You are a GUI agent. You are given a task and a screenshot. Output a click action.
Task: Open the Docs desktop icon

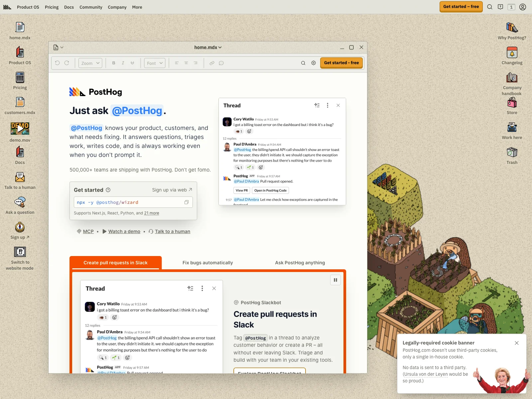click(x=20, y=156)
